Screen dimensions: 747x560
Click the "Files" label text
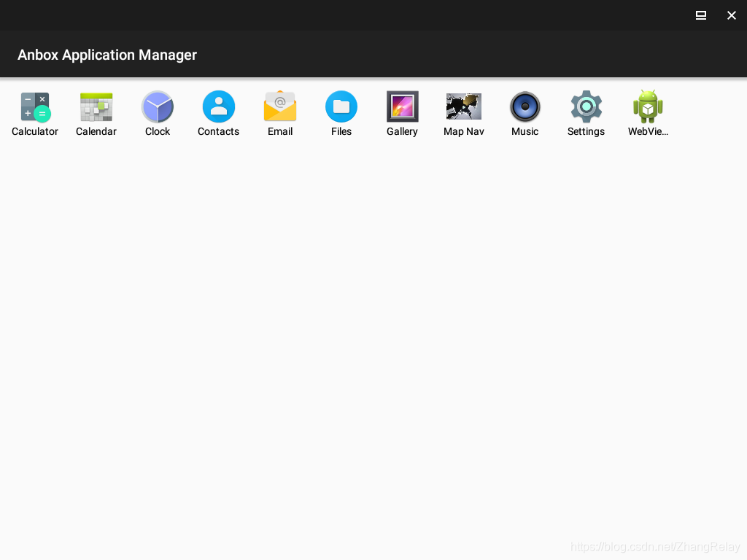(341, 131)
